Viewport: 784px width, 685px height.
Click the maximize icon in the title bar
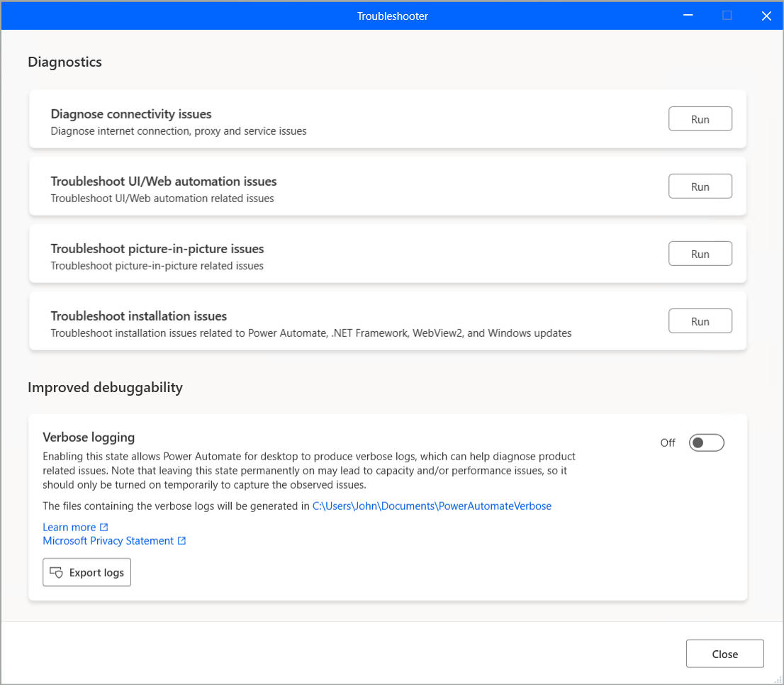727,16
